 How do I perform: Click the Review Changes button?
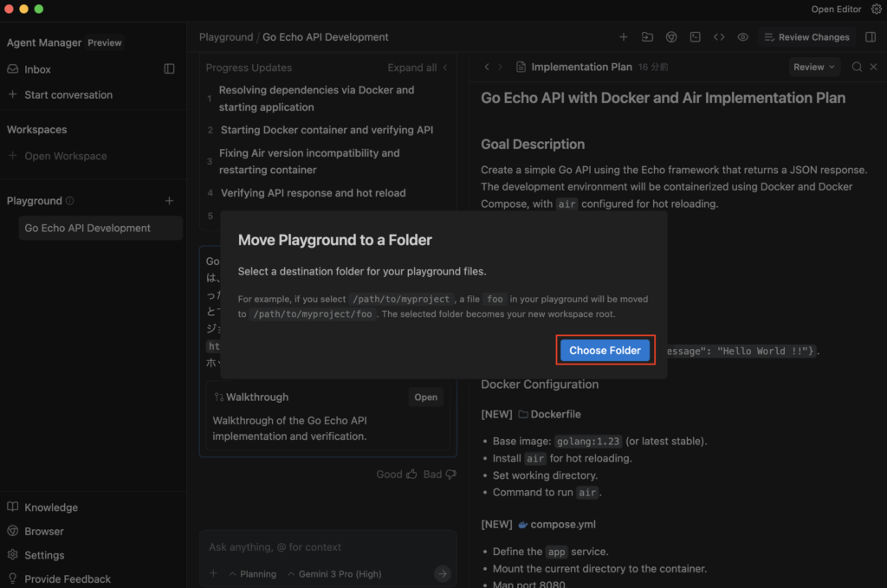[806, 37]
